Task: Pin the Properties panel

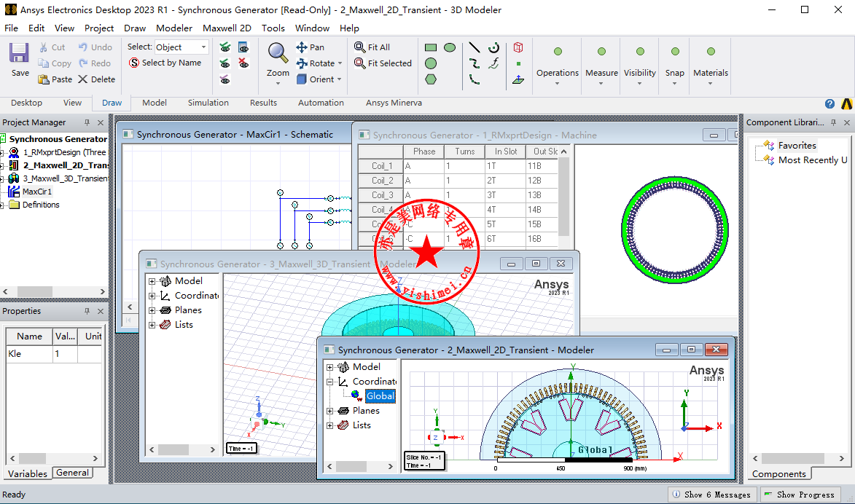Action: click(87, 311)
